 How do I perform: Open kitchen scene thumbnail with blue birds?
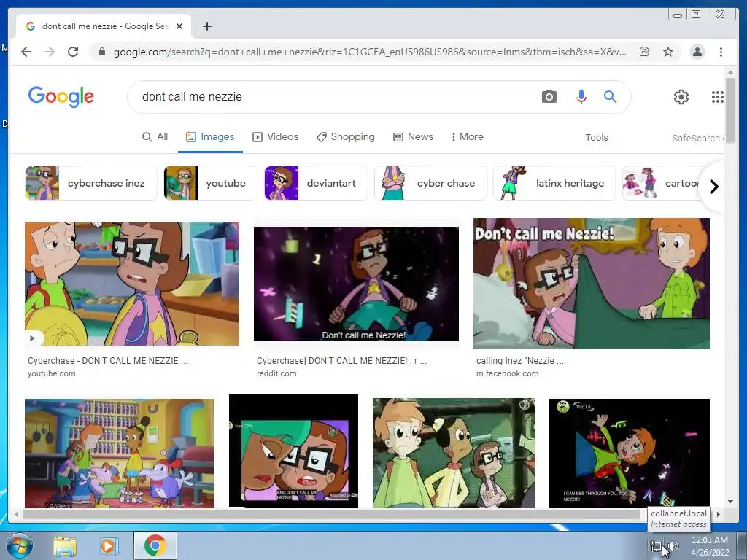(120, 454)
